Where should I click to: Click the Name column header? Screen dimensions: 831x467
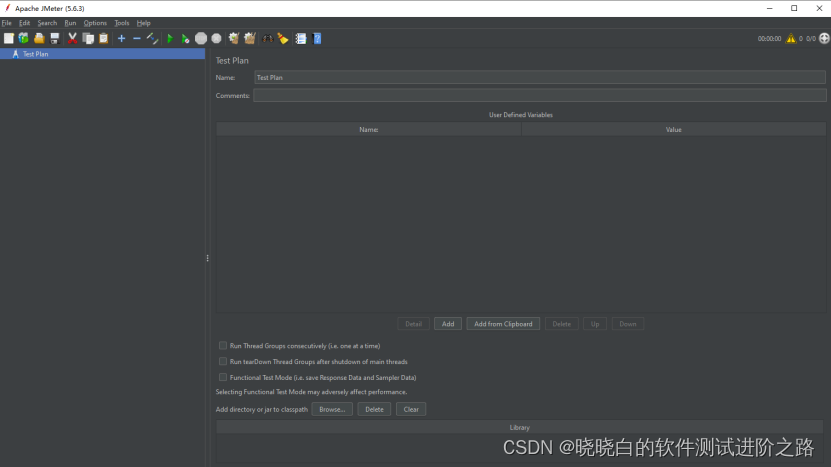pyautogui.click(x=368, y=129)
